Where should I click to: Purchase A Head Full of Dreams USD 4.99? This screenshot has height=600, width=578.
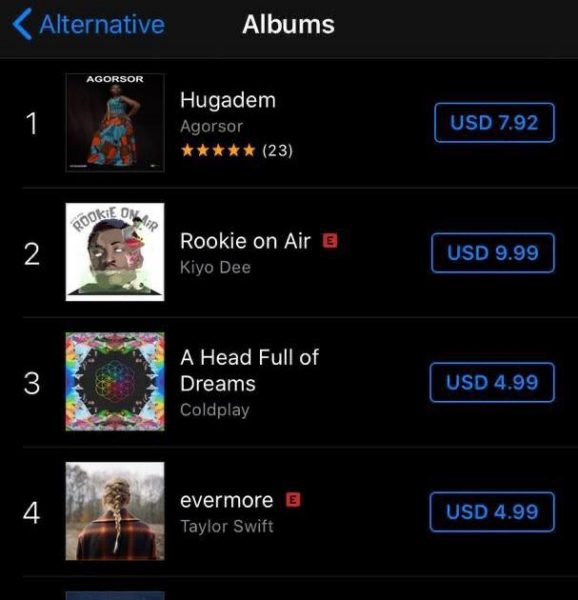coord(492,382)
